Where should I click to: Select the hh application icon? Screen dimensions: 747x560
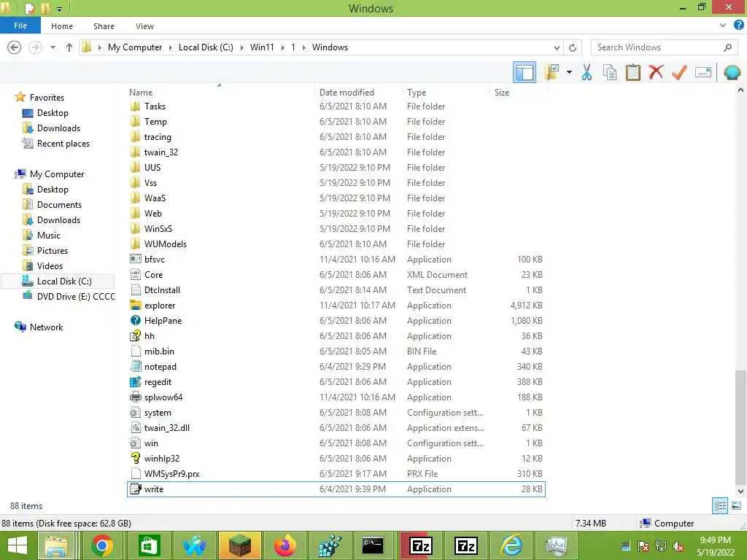tap(136, 335)
